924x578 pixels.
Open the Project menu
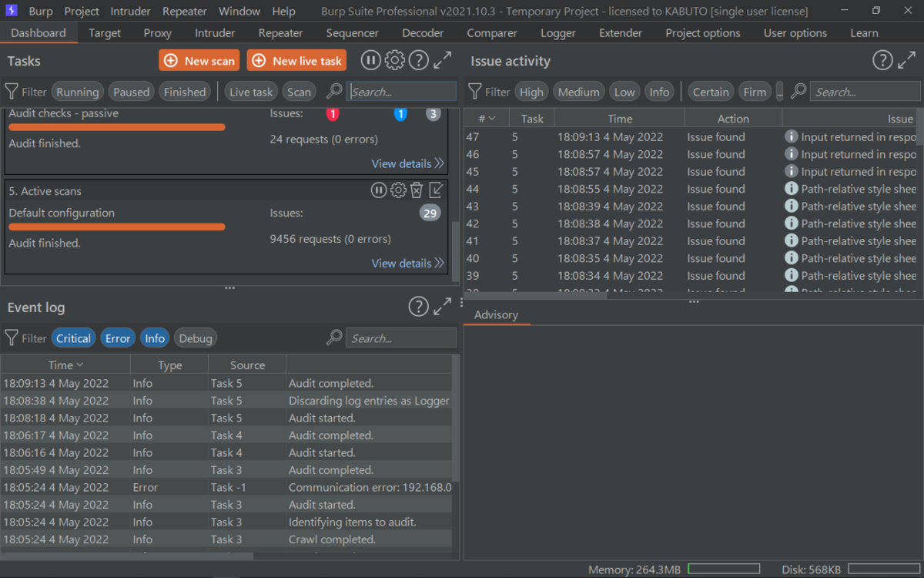tap(82, 12)
